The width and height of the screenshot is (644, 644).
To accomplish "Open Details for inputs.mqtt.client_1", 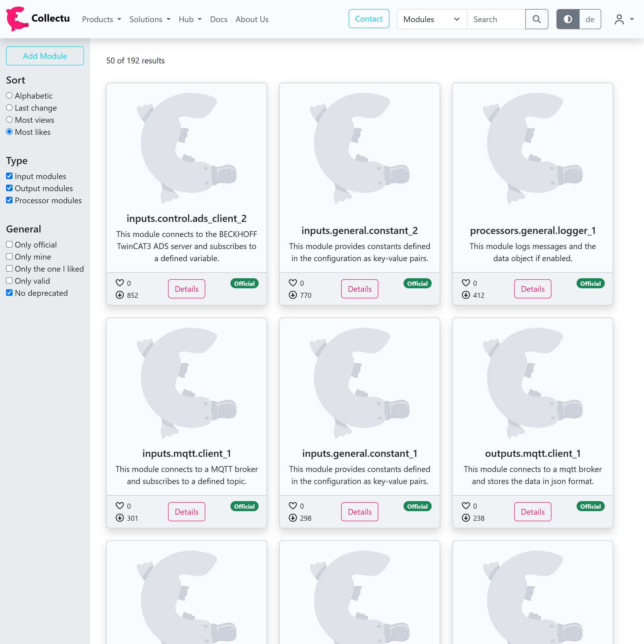I will click(186, 512).
